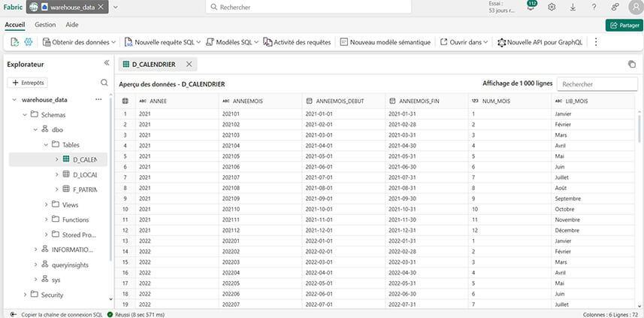
Task: Open settings gear icon in header
Action: (x=552, y=7)
